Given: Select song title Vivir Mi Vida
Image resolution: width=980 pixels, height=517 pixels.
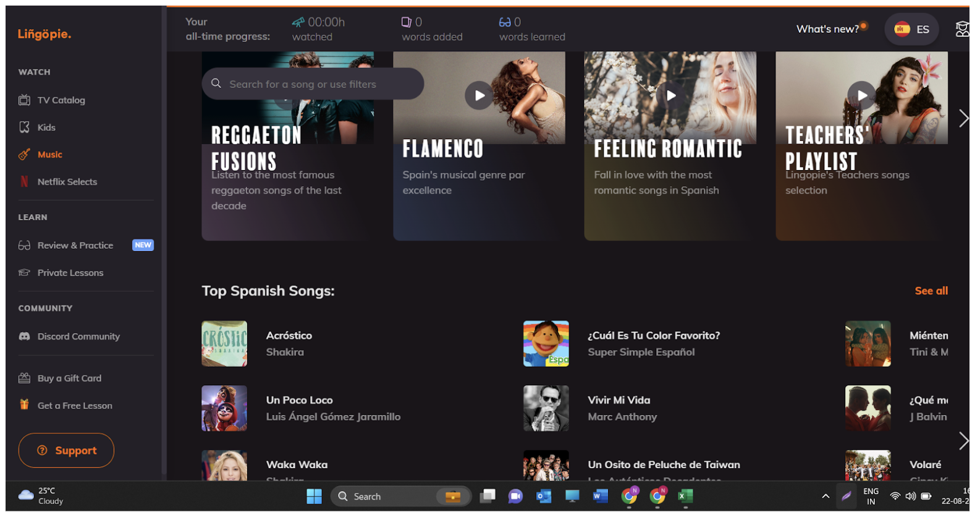Looking at the screenshot, I should pos(619,400).
